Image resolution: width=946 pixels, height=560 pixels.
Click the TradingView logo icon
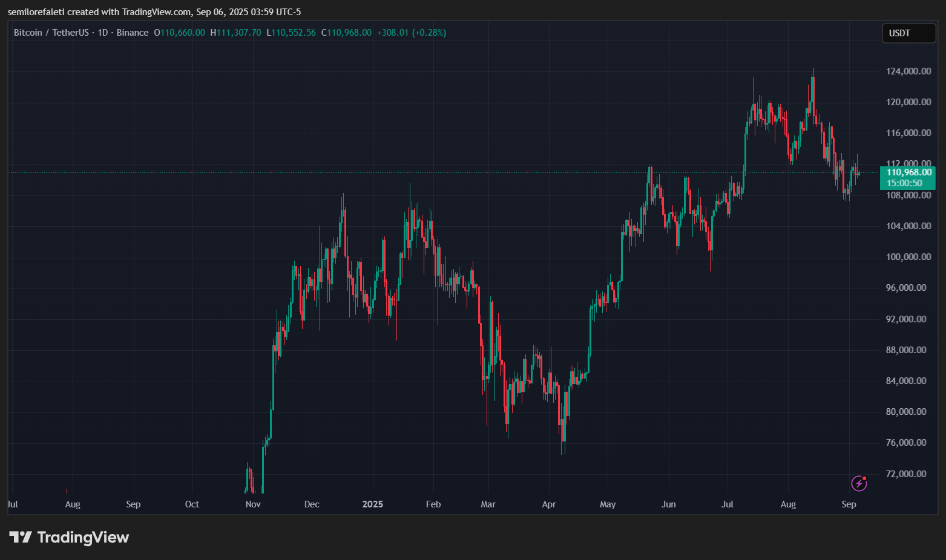[x=21, y=537]
